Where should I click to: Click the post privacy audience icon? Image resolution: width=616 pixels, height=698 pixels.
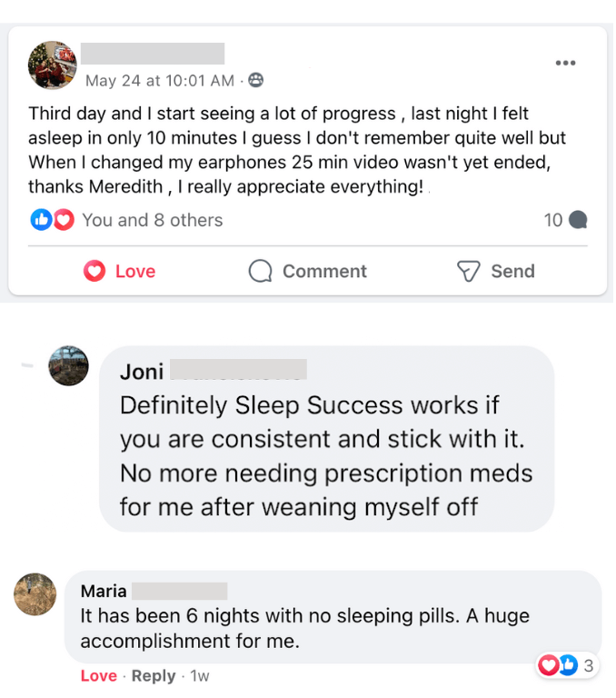(256, 81)
